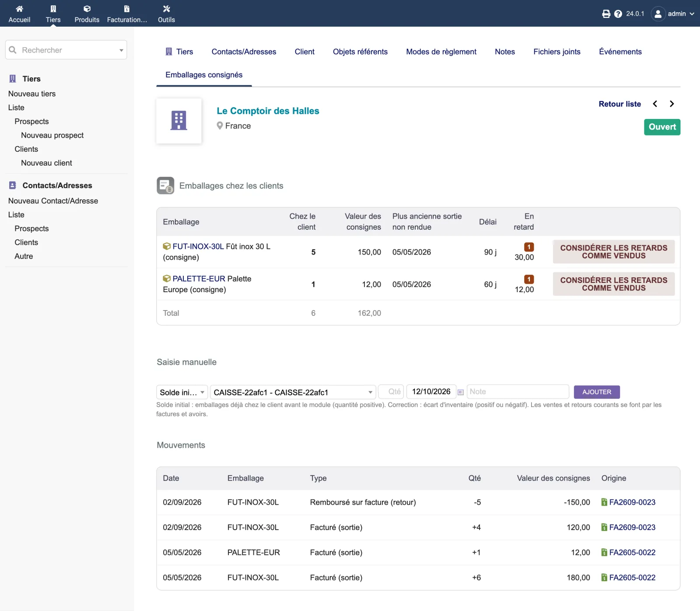Open the Événements tab
This screenshot has width=700, height=611.
coord(620,52)
